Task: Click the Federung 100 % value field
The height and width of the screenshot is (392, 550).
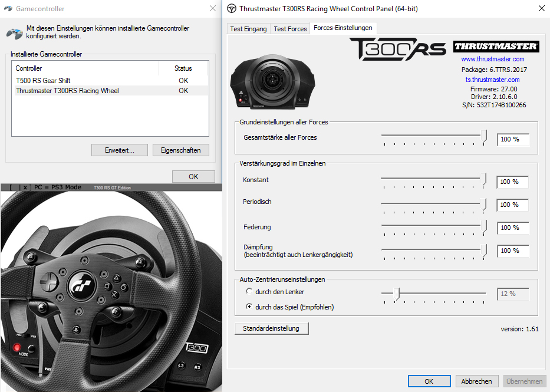Action: click(x=513, y=228)
